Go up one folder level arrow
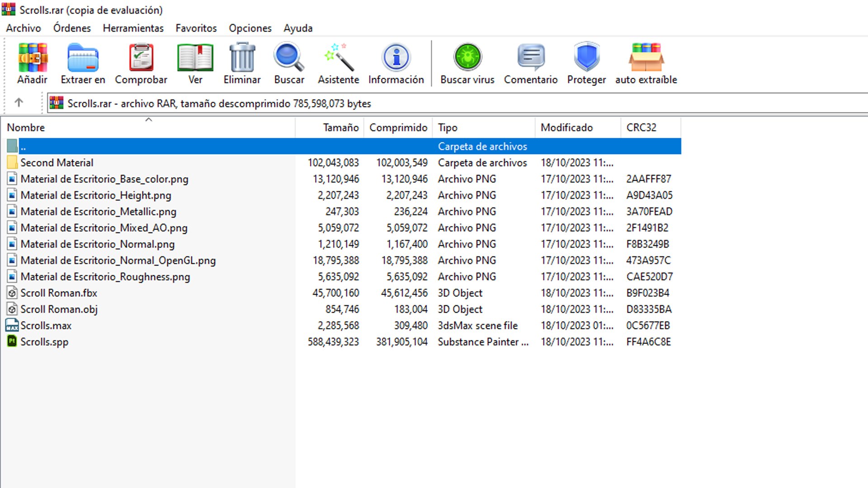Image resolution: width=868 pixels, height=488 pixels. click(x=19, y=103)
